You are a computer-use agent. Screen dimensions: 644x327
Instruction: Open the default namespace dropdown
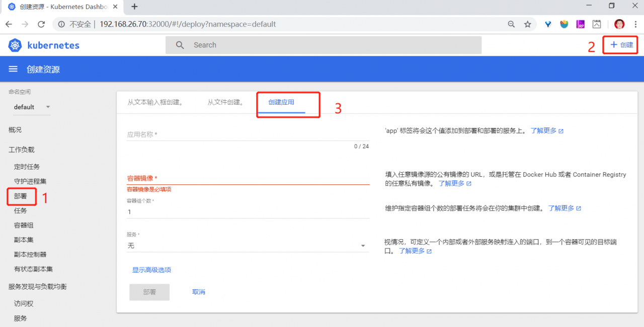coord(32,107)
